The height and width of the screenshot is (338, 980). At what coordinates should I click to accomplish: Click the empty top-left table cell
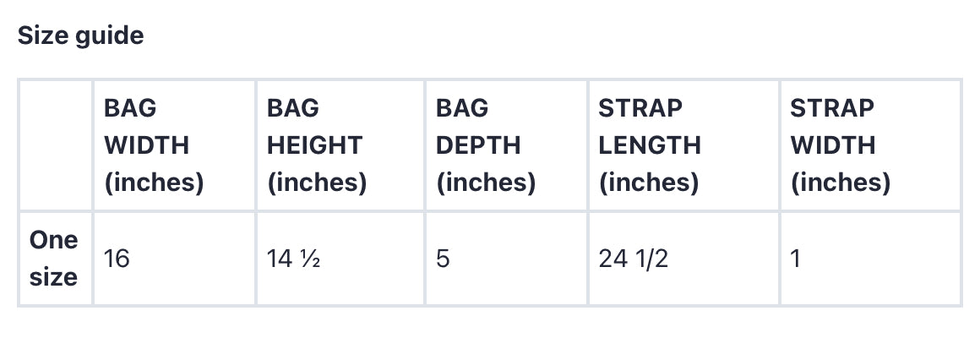(56, 145)
